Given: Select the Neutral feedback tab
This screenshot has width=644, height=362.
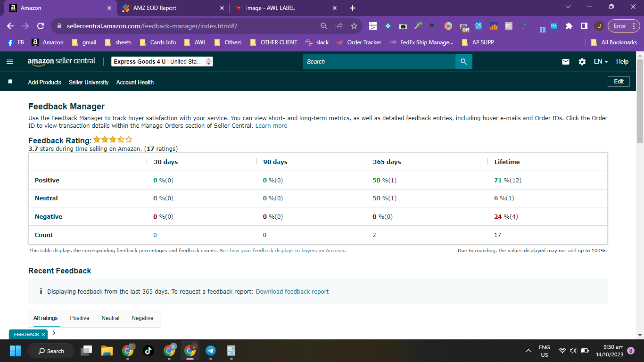Looking at the screenshot, I should (x=110, y=318).
